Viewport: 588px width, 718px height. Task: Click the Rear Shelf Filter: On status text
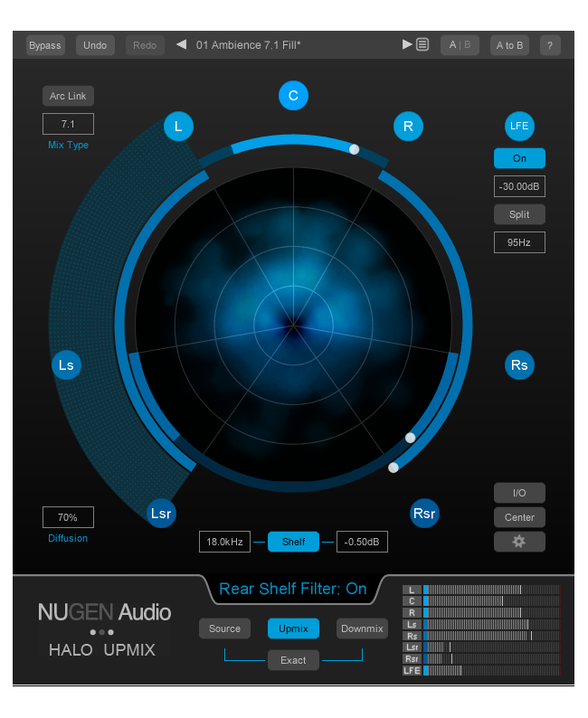(293, 589)
